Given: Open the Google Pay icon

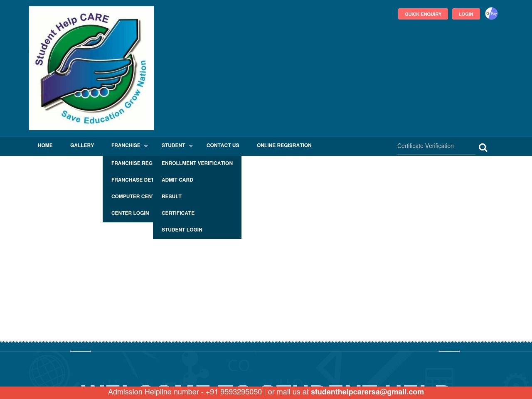Looking at the screenshot, I should [x=491, y=14].
